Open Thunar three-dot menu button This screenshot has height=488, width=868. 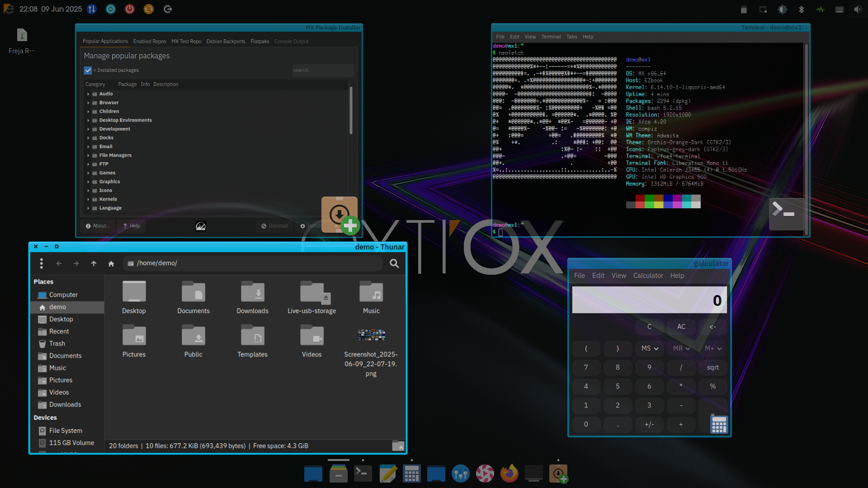click(41, 263)
